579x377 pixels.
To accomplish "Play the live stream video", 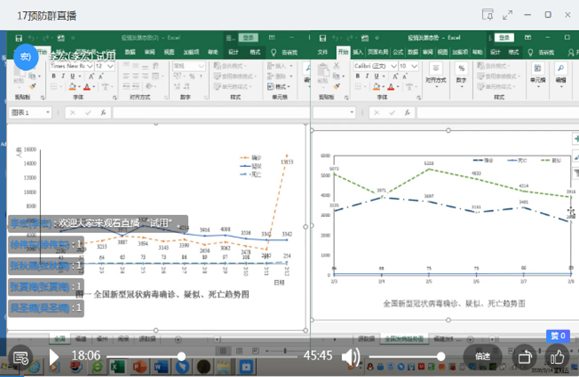I will (x=54, y=357).
